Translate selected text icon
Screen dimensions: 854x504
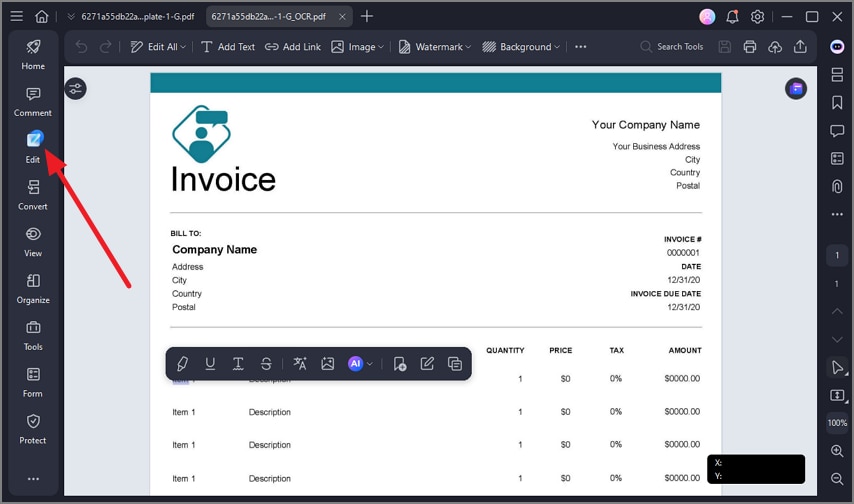click(x=300, y=363)
